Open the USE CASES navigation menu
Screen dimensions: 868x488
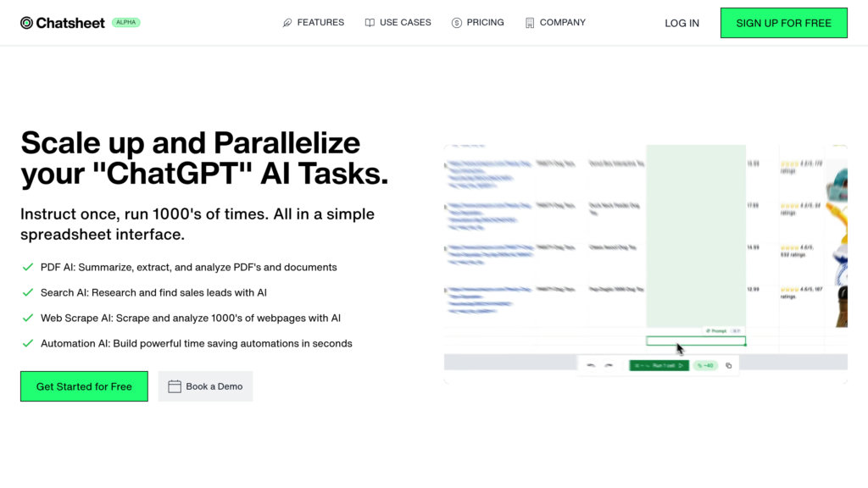point(404,22)
